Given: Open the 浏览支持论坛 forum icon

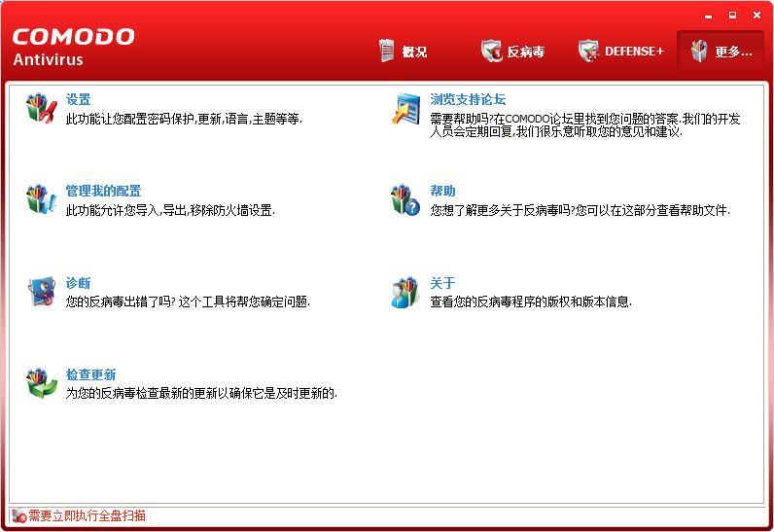Looking at the screenshot, I should coord(405,108).
